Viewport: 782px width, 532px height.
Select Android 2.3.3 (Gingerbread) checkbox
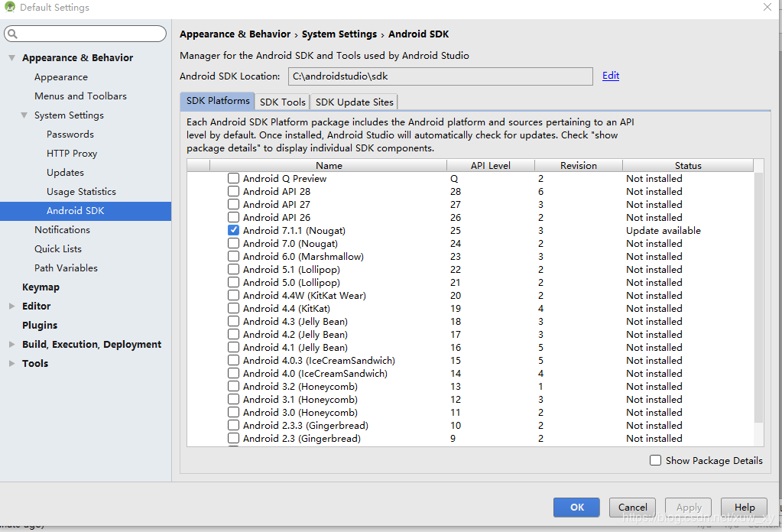[x=233, y=425]
